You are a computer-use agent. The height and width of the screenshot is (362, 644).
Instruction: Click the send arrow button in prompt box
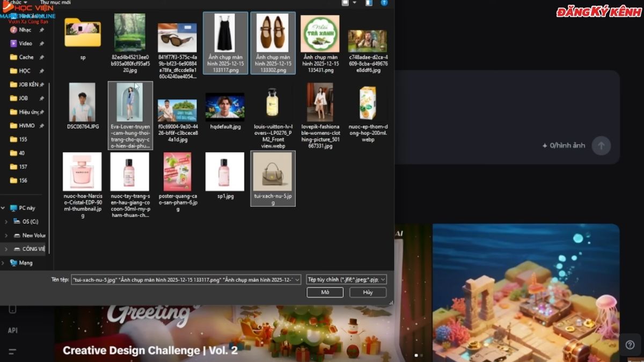(x=601, y=145)
